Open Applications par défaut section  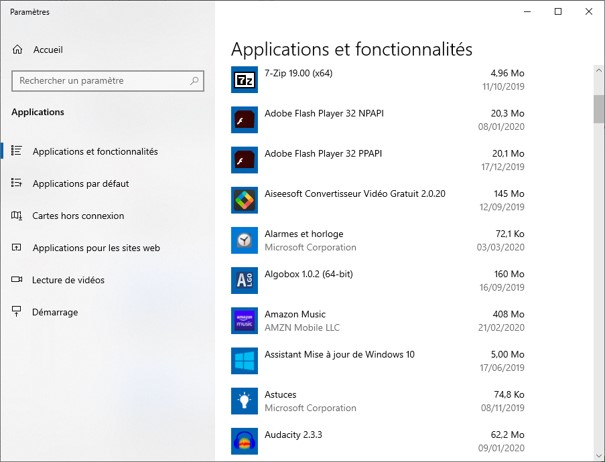(x=80, y=184)
